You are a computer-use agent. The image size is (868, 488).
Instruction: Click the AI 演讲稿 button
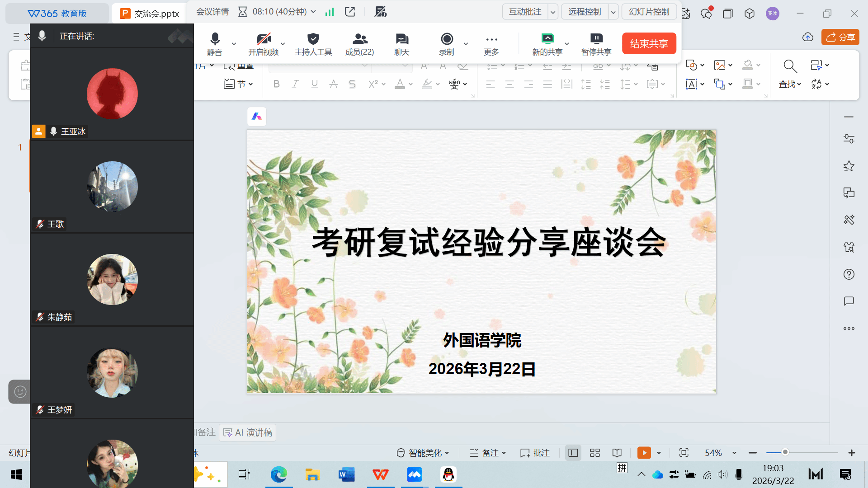(248, 432)
